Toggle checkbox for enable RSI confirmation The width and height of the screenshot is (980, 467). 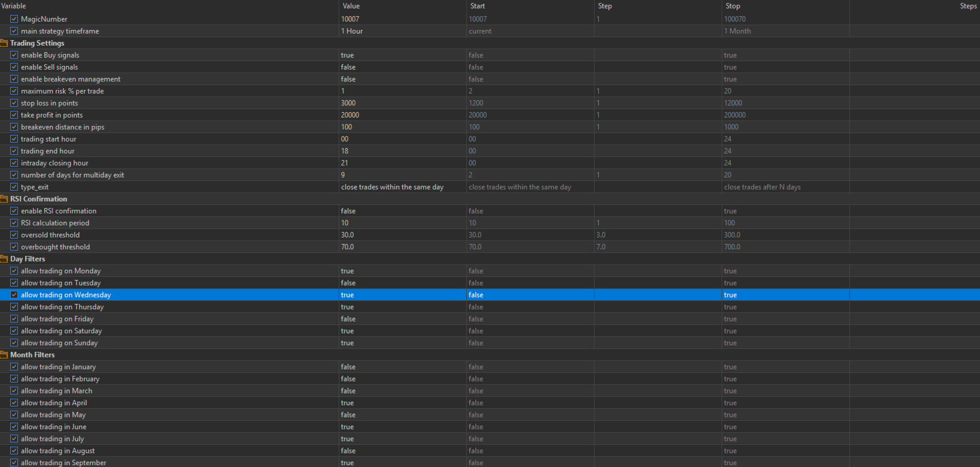pos(14,211)
